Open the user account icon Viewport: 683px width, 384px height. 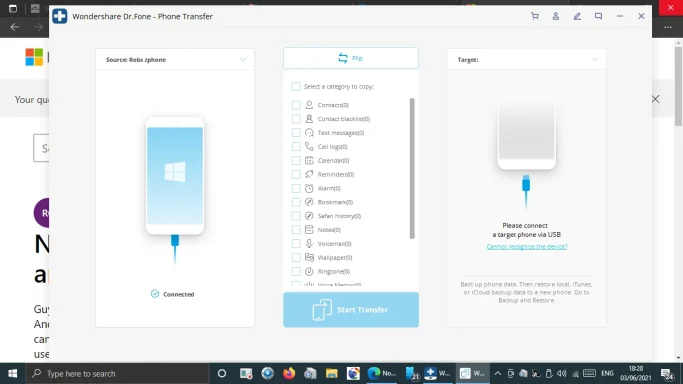[x=556, y=17]
